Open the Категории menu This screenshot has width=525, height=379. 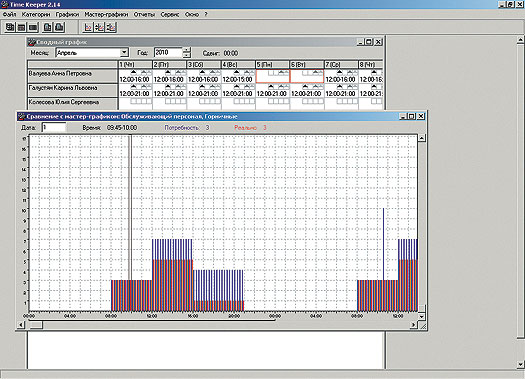point(36,14)
